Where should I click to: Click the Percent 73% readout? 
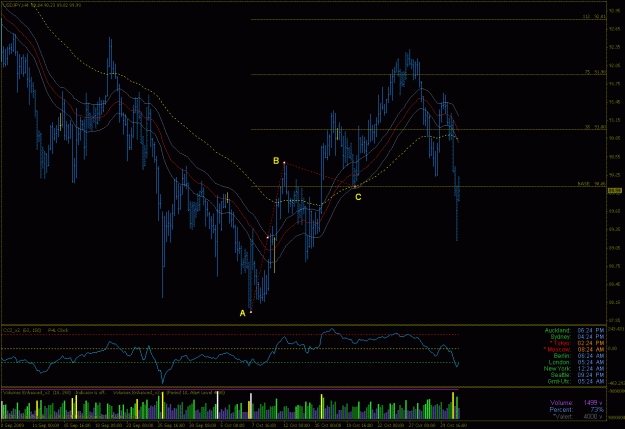pos(576,409)
